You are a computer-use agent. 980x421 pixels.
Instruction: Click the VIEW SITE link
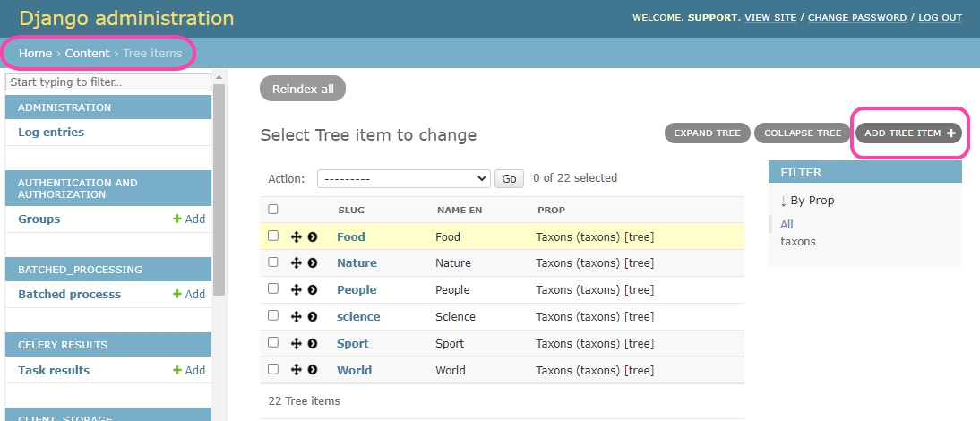(770, 18)
